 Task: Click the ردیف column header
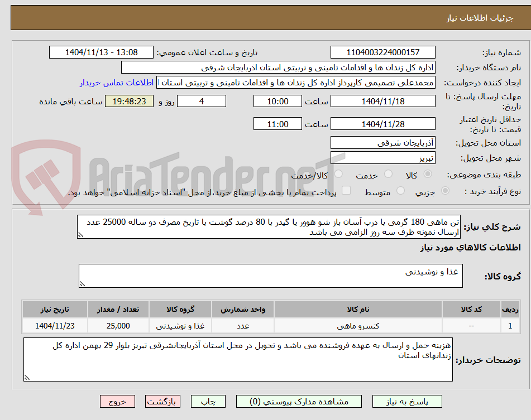tap(510, 309)
